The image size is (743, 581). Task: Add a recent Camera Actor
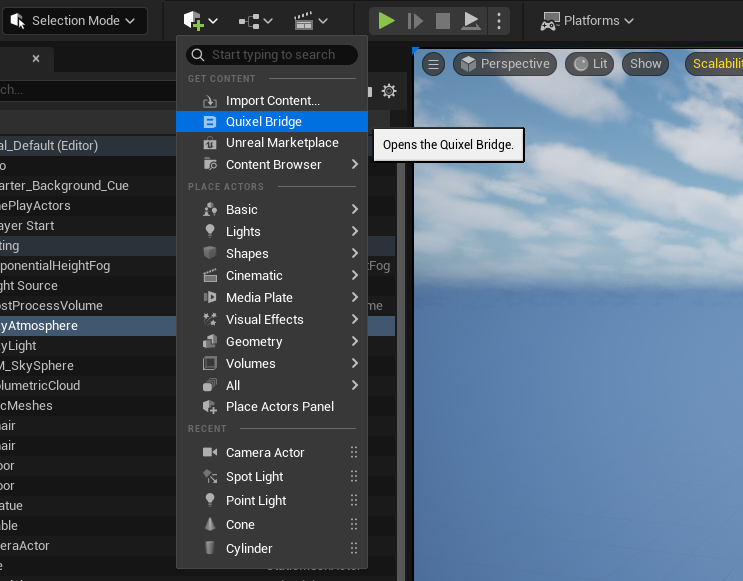(272, 453)
